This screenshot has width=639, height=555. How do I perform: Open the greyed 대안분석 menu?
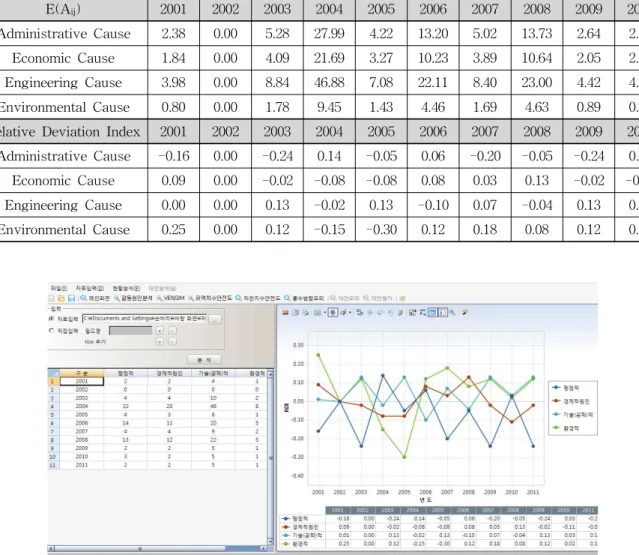coord(162,288)
